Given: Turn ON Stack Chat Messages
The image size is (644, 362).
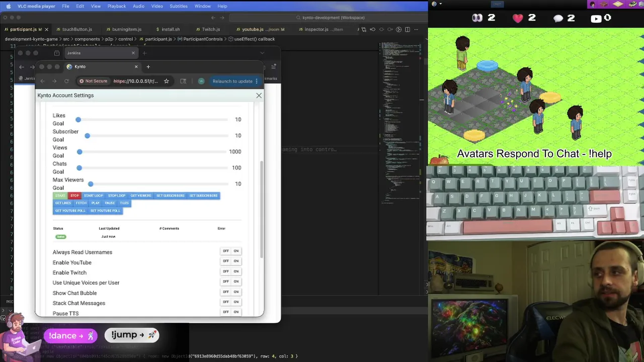Looking at the screenshot, I should (236, 302).
